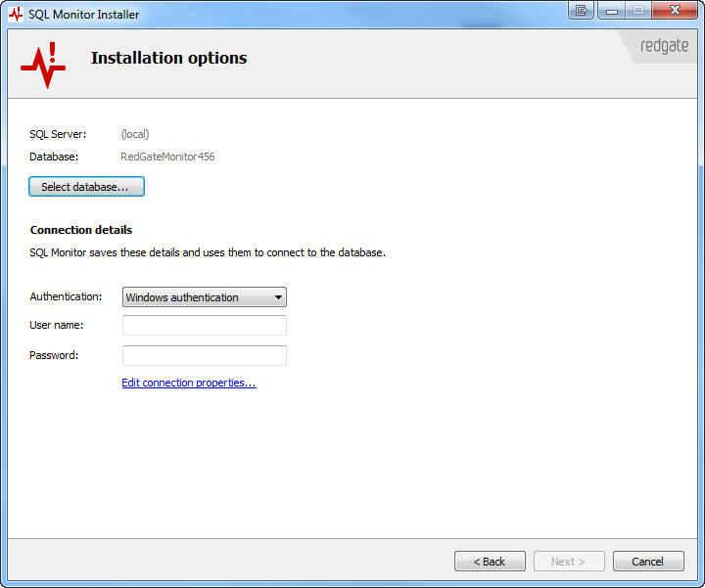Click the SQL Monitor icon in title bar
The width and height of the screenshot is (705, 588).
point(16,14)
